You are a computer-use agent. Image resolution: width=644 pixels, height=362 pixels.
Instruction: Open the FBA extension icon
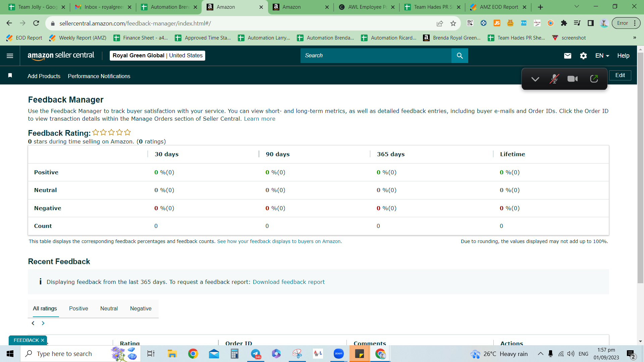(524, 23)
